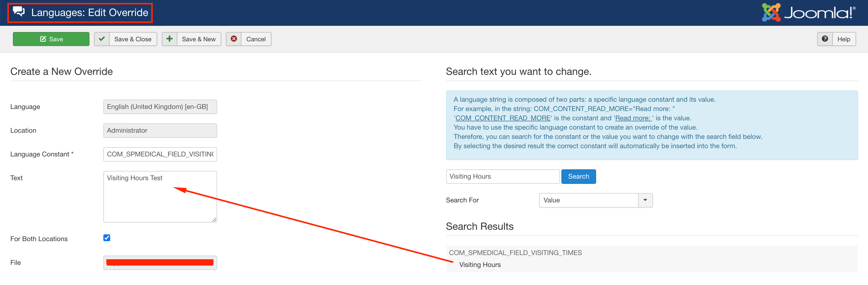This screenshot has height=285, width=868.
Task: Click the pencil icon inside Save button
Action: [x=43, y=39]
